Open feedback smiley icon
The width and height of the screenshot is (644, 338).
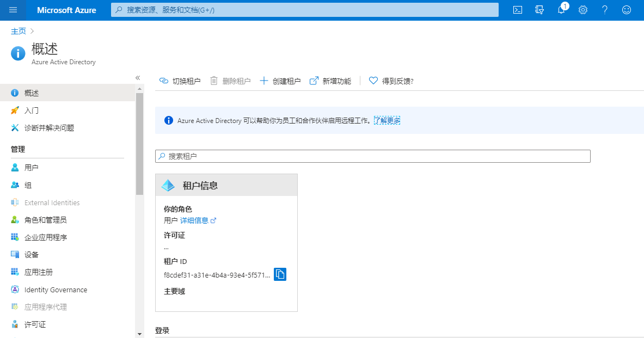[627, 10]
